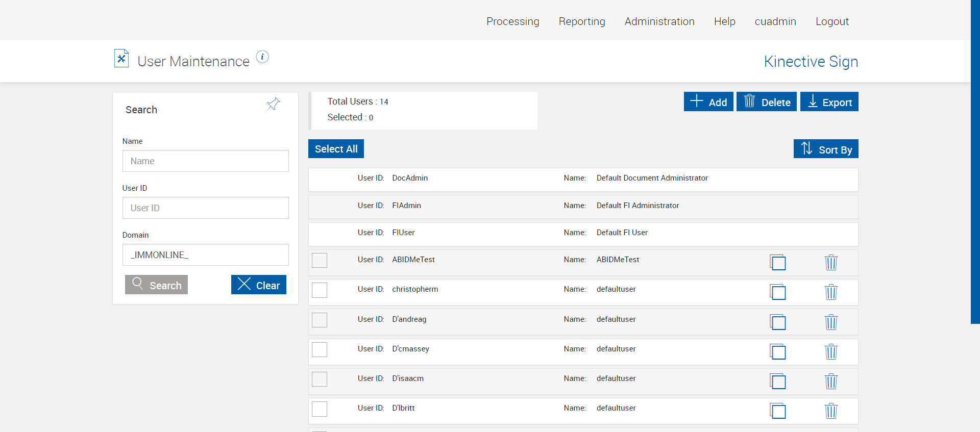Delete the christopherm user row

831,292
